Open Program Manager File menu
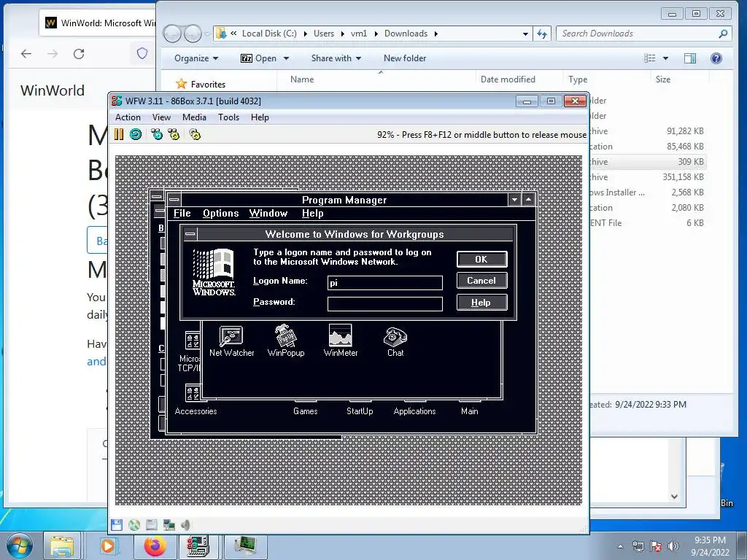Screen dimensions: 747x560 pos(182,214)
